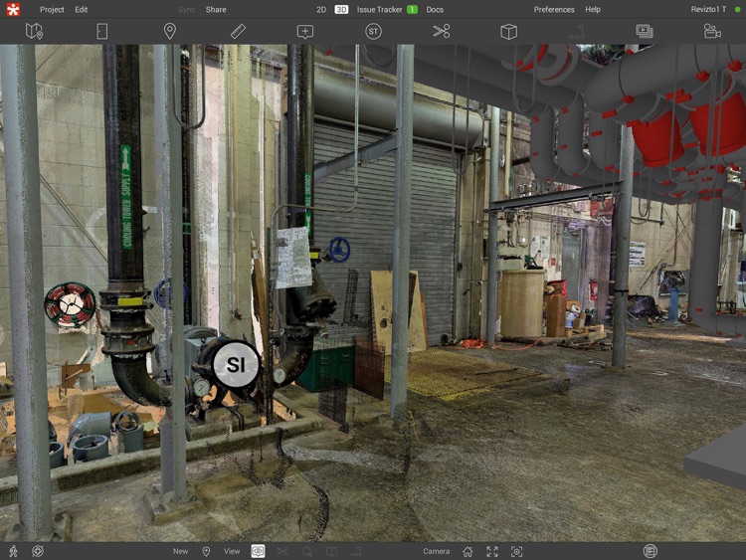Open the Share menu
This screenshot has width=746, height=560.
(x=216, y=10)
